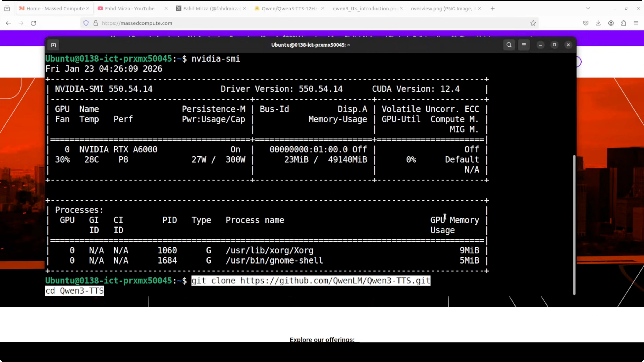Click the terminal search icon
The width and height of the screenshot is (644, 362).
[x=509, y=45]
